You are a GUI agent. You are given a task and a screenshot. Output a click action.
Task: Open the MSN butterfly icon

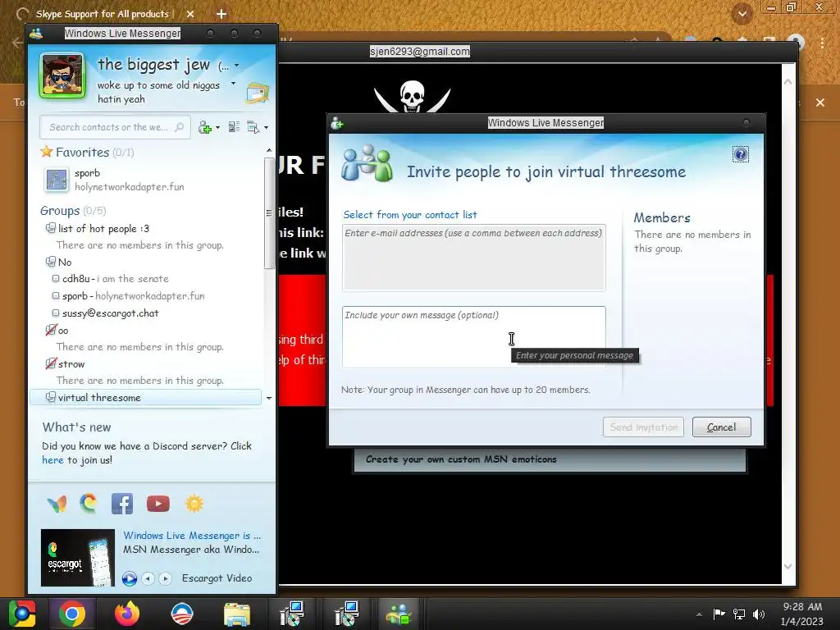point(57,504)
